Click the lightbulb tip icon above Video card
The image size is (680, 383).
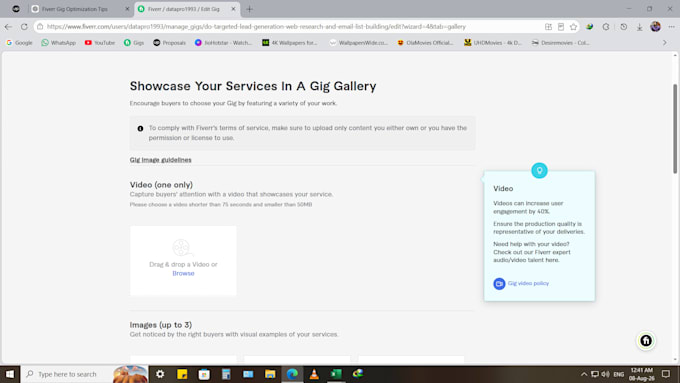[x=539, y=170]
